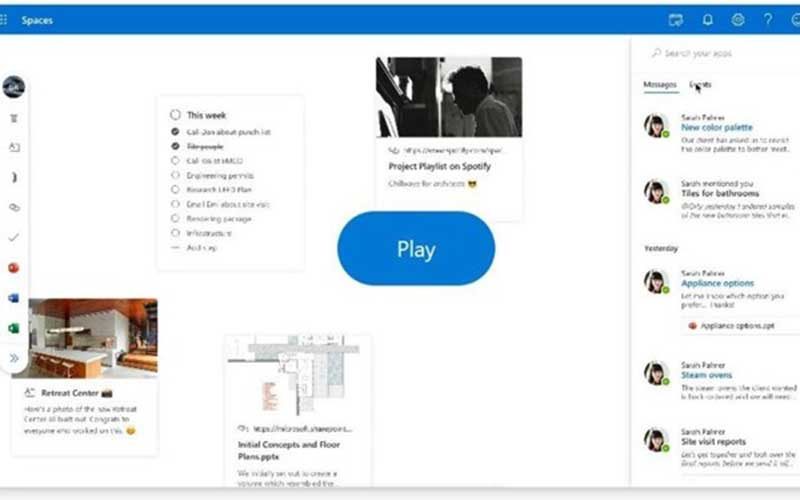Uncheck the second completed struck-through task
Viewport: 800px width, 500px height.
tap(175, 146)
